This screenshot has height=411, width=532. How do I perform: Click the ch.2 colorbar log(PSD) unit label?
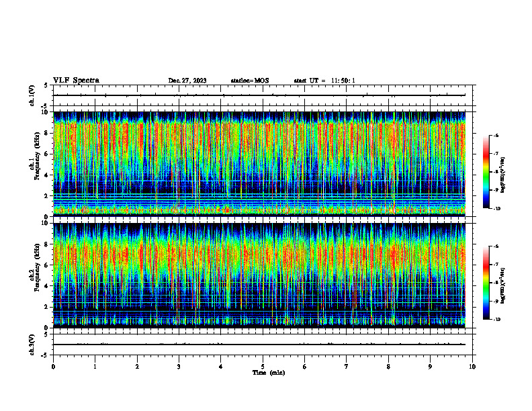[502, 286]
